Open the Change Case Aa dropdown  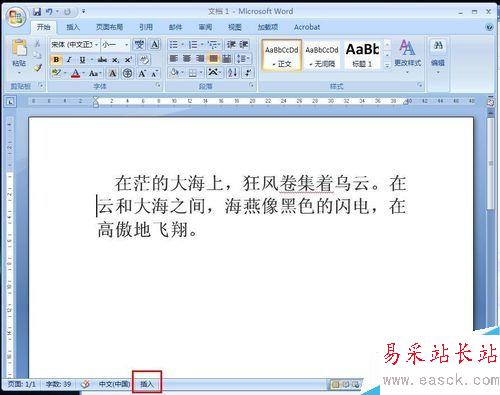pyautogui.click(x=95, y=73)
